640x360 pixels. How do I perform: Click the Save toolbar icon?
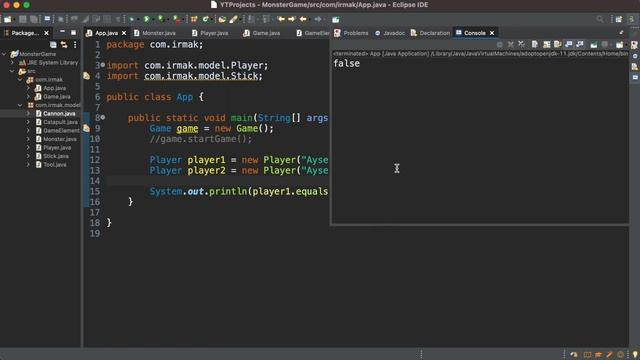22,19
